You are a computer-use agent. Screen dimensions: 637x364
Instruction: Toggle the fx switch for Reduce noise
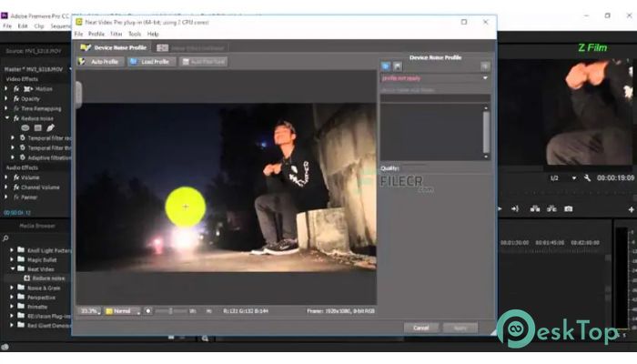(x=16, y=118)
